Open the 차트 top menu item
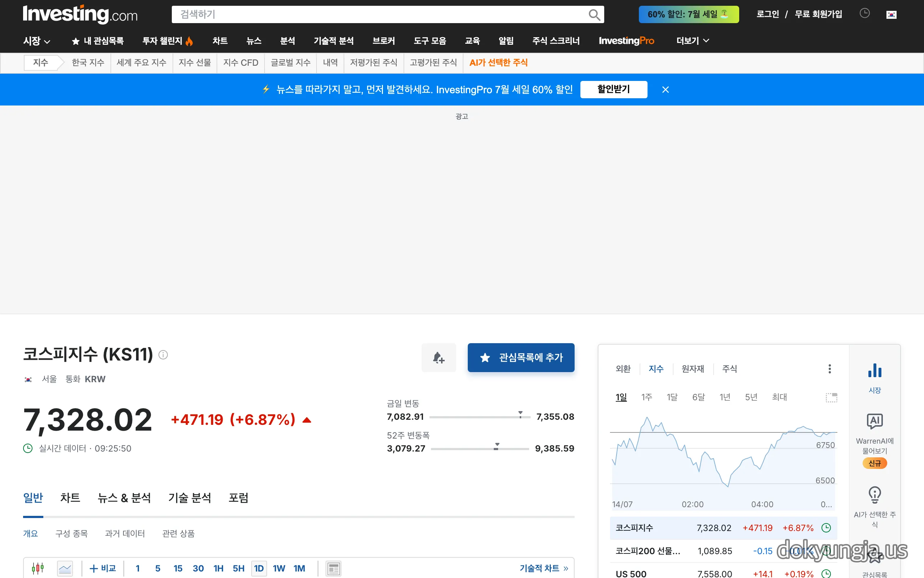This screenshot has height=578, width=924. [220, 41]
